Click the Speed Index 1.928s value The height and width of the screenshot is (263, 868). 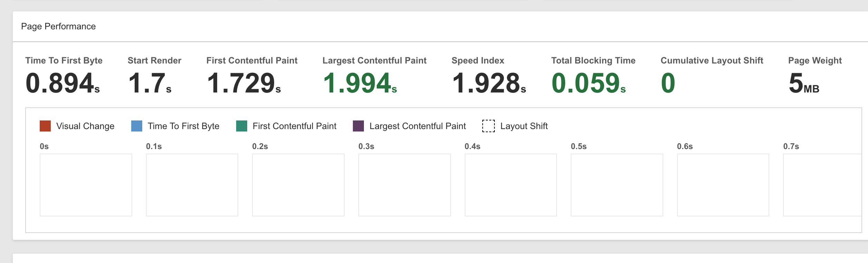click(489, 84)
